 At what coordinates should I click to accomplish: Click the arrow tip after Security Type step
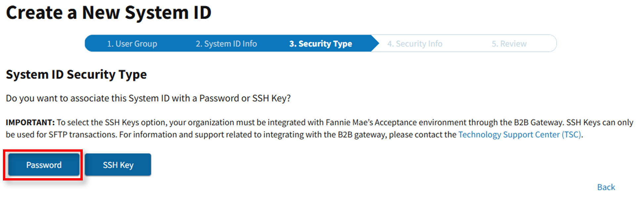[x=375, y=43]
